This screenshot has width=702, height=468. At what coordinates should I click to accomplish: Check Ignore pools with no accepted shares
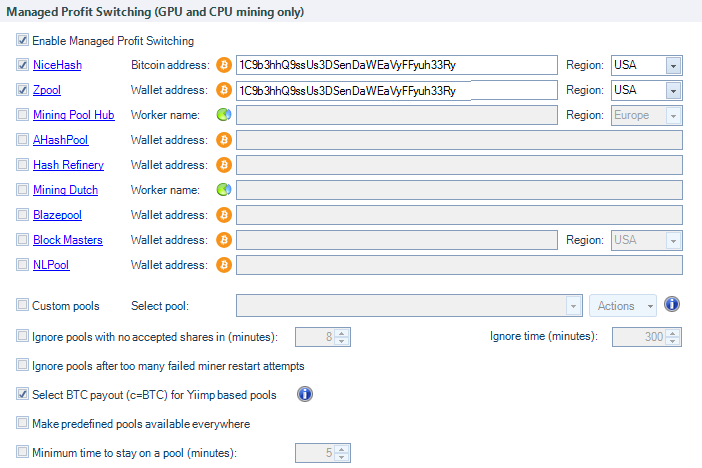point(22,336)
